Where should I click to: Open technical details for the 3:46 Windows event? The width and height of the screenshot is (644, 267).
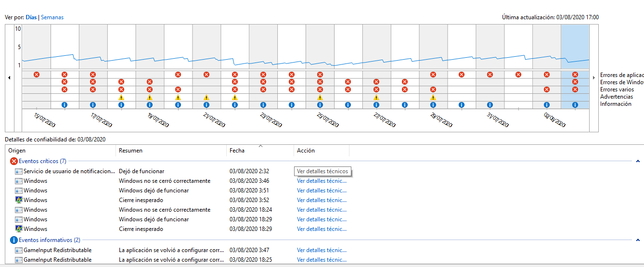[x=322, y=181]
